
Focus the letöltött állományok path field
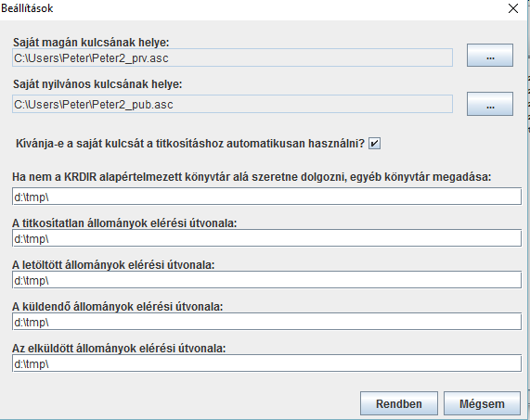click(x=266, y=280)
